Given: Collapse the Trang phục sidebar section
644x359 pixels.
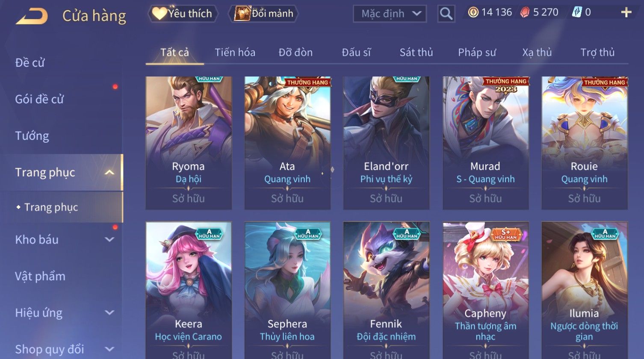Looking at the screenshot, I should tap(109, 173).
